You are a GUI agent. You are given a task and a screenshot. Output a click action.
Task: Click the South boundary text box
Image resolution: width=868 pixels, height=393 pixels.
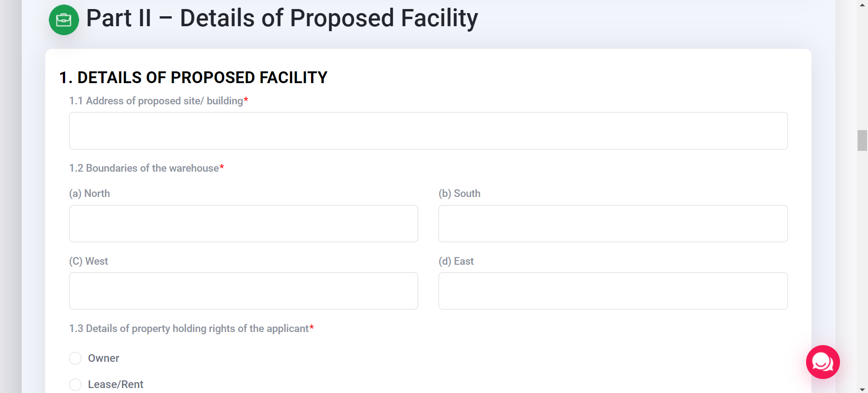click(613, 223)
